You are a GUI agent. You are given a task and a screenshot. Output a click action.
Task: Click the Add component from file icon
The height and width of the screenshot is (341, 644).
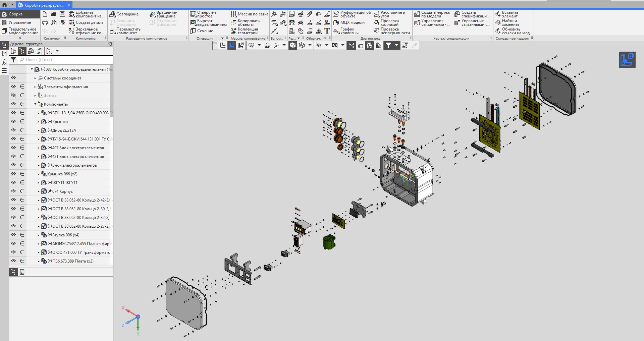(72, 14)
